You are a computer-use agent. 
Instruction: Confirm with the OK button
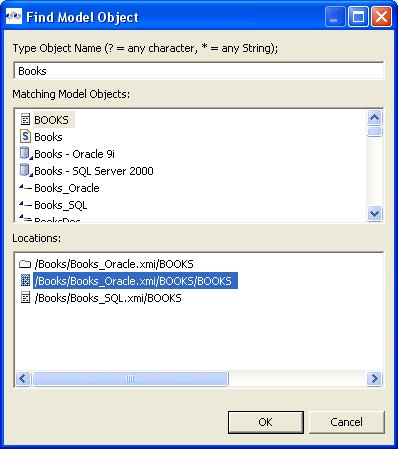pyautogui.click(x=266, y=422)
